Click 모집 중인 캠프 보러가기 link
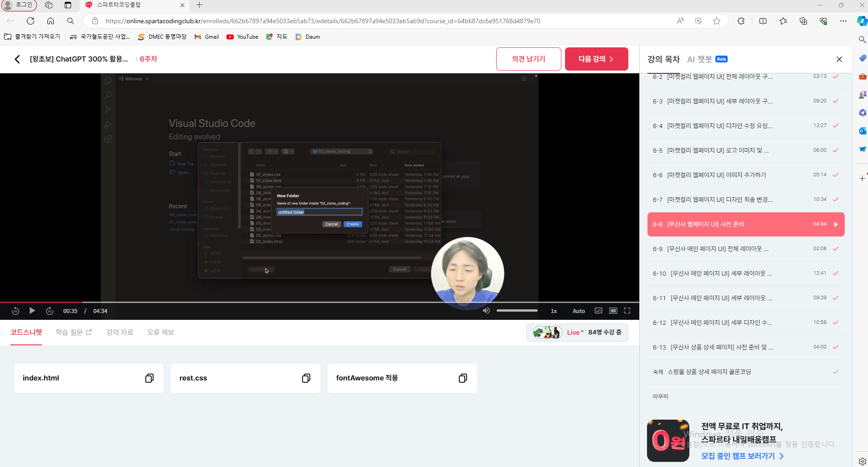868x467 pixels. [742, 456]
